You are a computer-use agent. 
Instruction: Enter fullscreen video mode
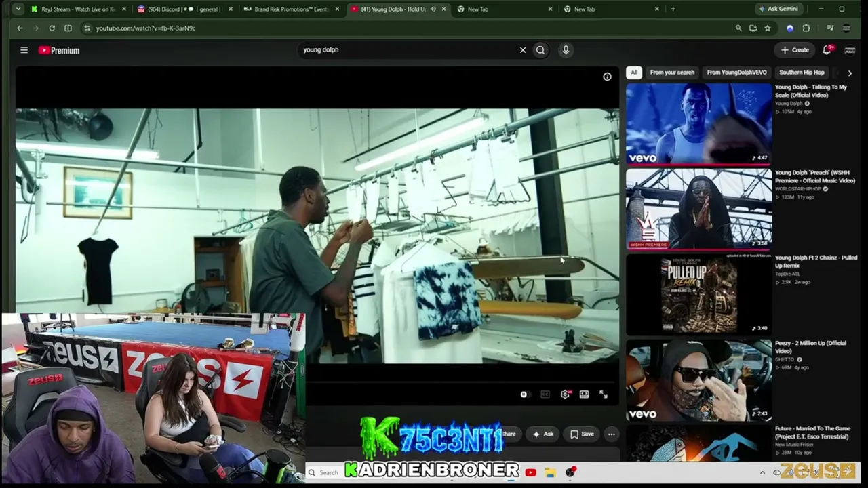tap(603, 394)
